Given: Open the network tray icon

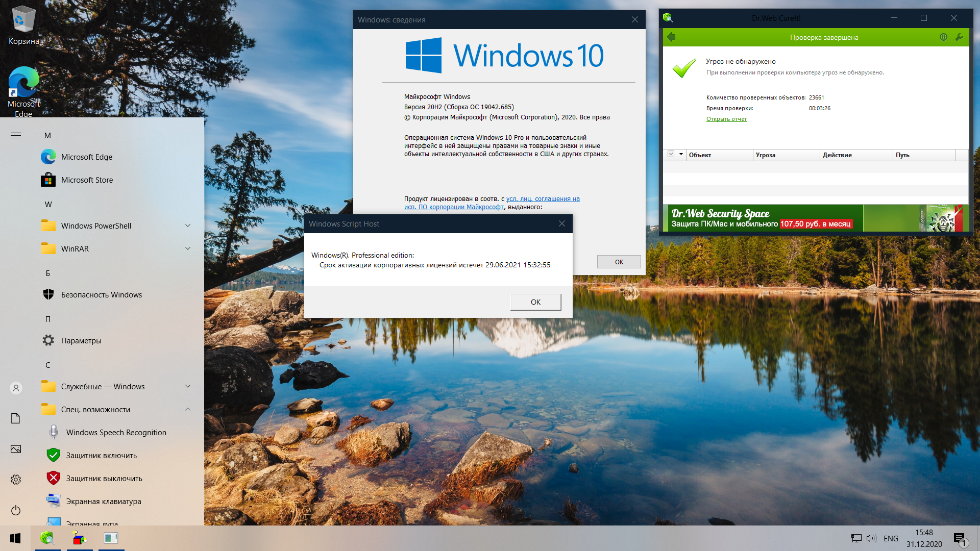Looking at the screenshot, I should (x=856, y=538).
